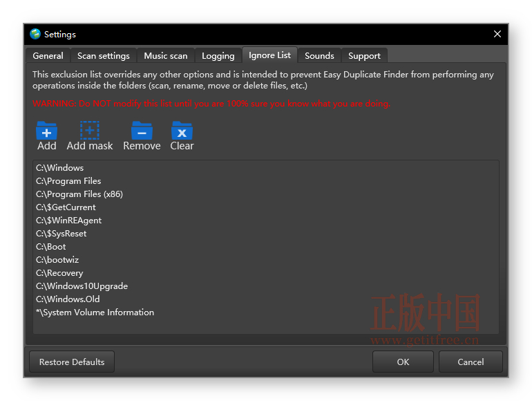Click the Easy Duplicate Finder title icon
Image resolution: width=532 pixels, height=401 pixels.
point(35,34)
